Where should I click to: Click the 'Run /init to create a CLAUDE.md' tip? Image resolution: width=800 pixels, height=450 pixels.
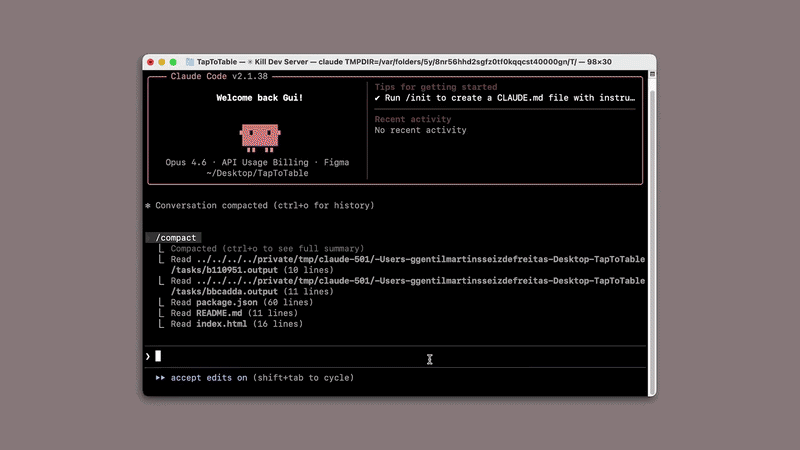point(505,97)
